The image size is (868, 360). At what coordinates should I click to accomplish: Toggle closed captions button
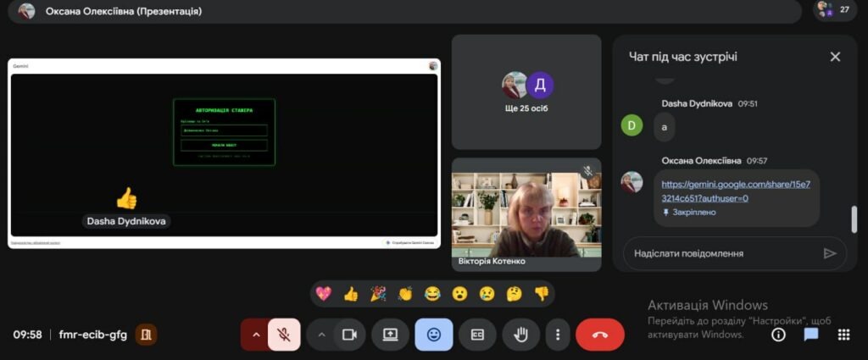477,335
